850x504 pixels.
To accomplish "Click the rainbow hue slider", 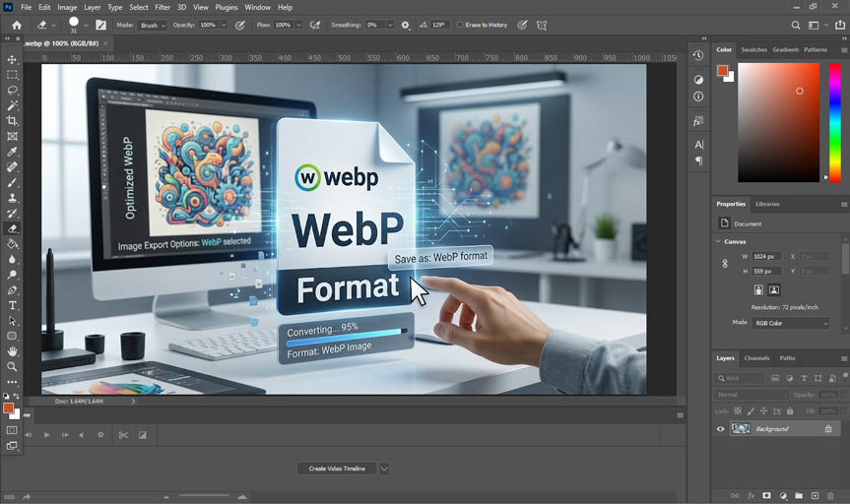I will tap(835, 122).
